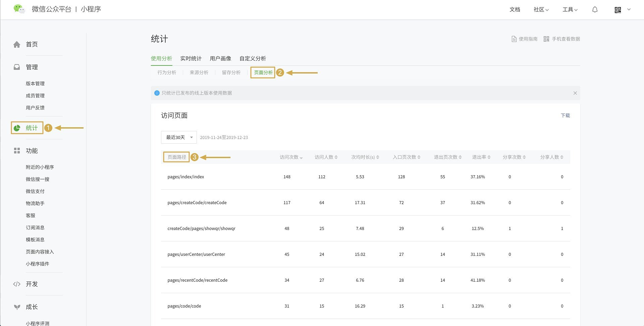Click the 下载 link
Viewport: 644px width, 326px height.
coord(565,115)
